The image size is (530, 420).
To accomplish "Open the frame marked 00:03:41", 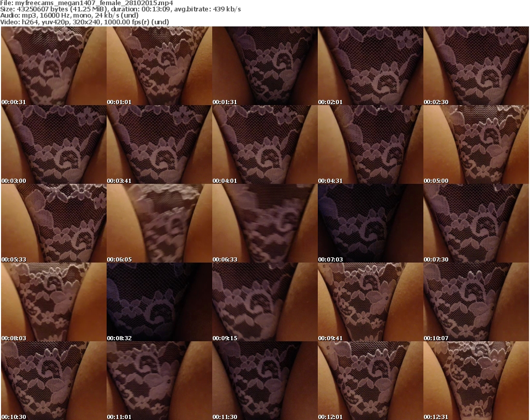I will (159, 144).
